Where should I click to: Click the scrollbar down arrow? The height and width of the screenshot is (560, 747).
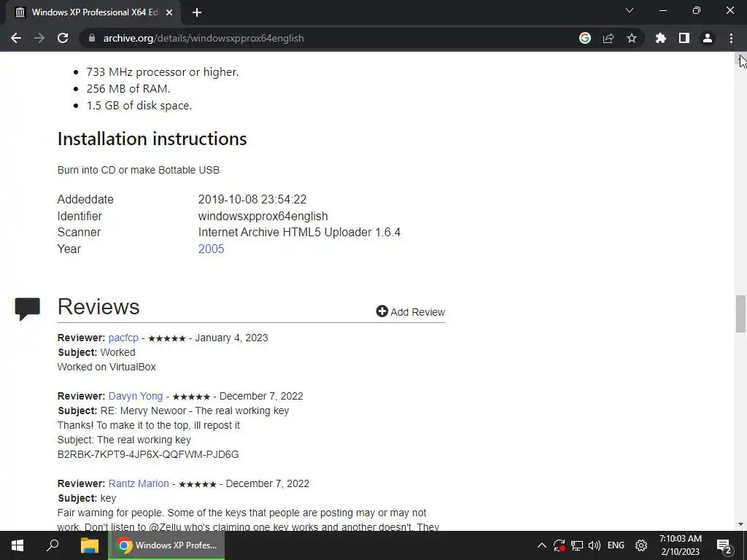pos(740,524)
